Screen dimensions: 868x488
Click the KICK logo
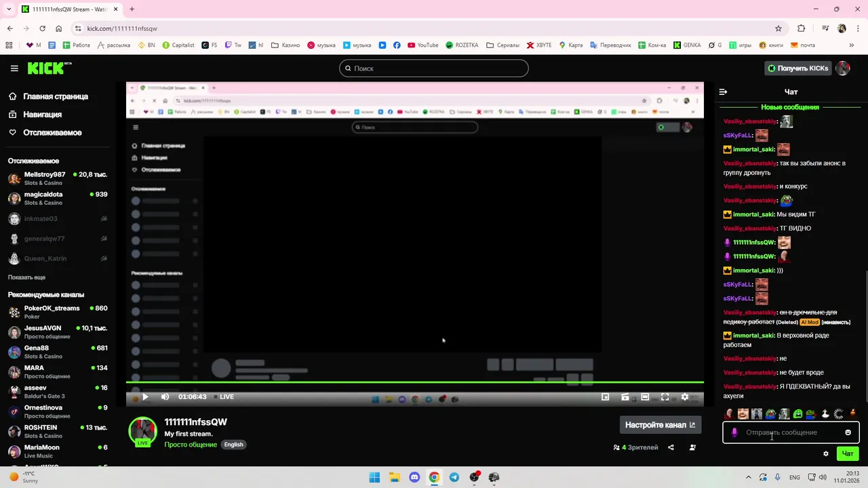[x=49, y=68]
